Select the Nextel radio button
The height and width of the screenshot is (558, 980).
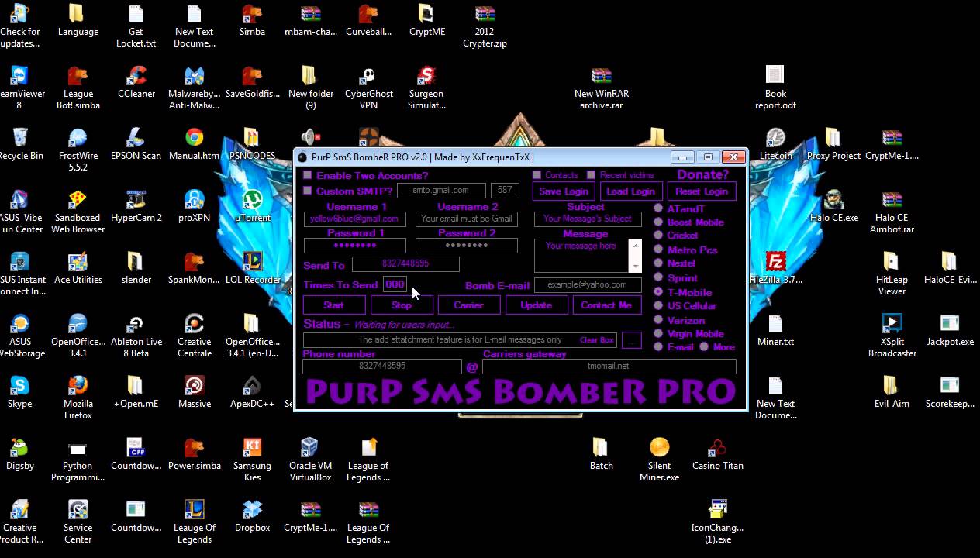coord(658,263)
